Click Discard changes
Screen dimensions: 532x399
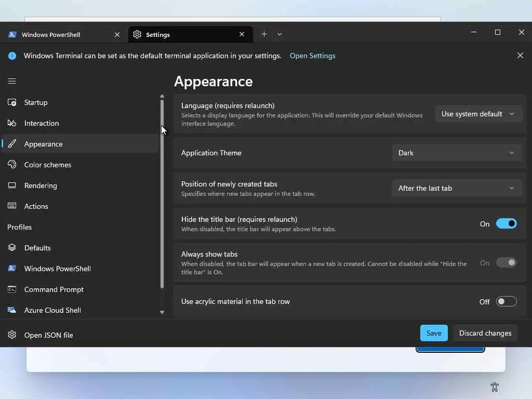[485, 333]
